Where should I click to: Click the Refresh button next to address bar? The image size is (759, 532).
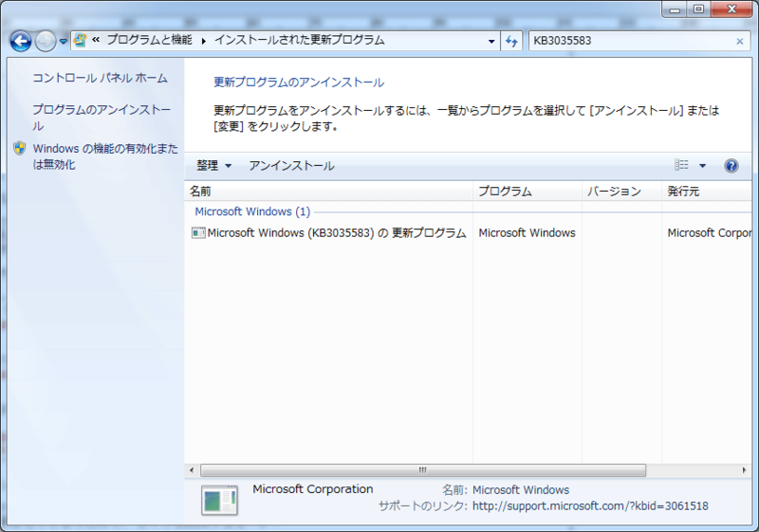[511, 41]
